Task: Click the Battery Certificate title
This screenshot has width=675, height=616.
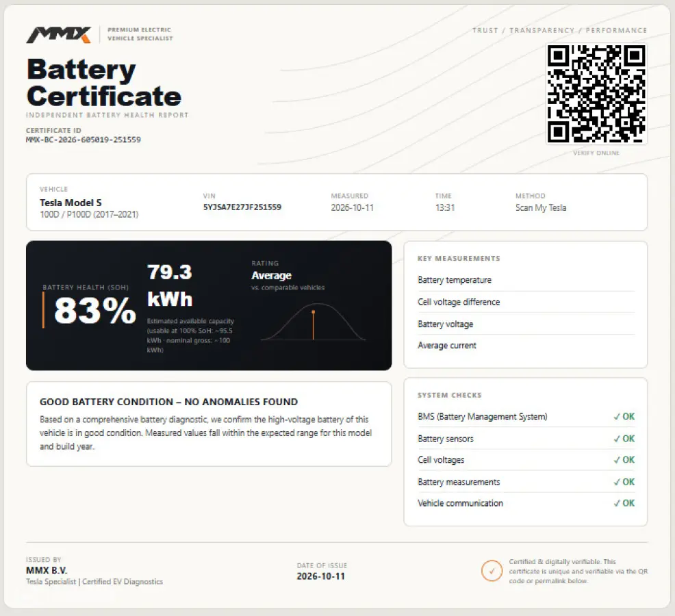Action: pos(104,83)
